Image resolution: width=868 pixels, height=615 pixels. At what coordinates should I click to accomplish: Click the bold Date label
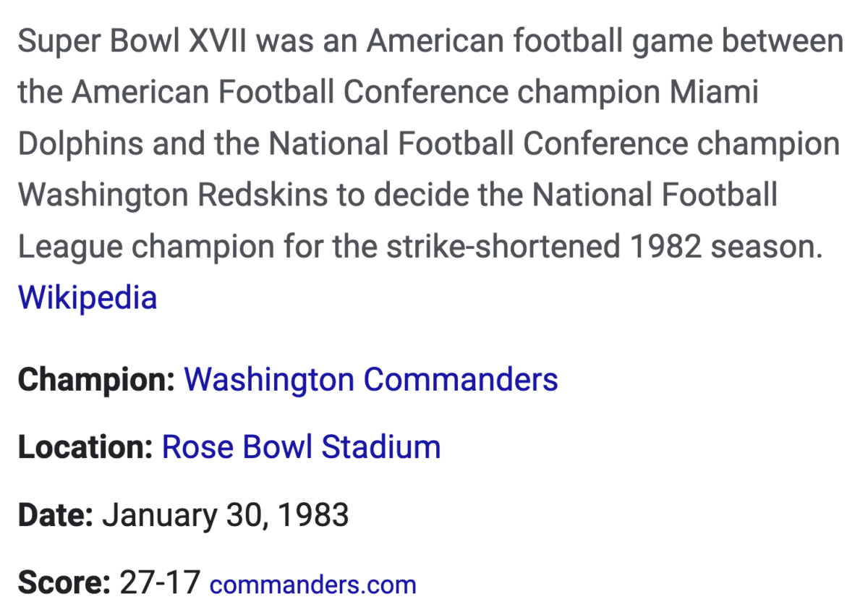click(56, 515)
